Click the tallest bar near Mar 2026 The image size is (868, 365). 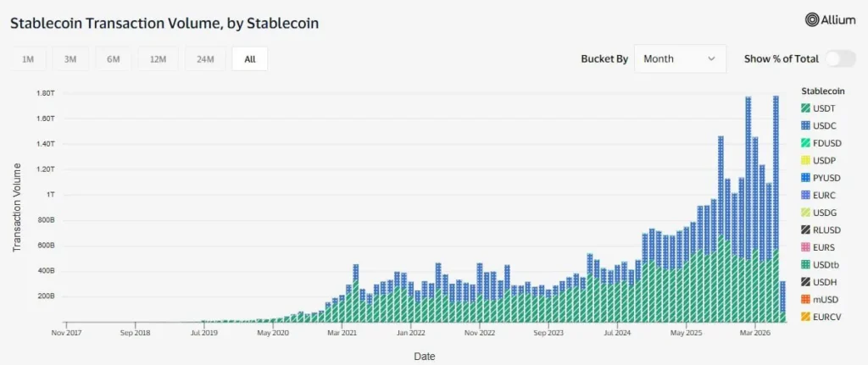tap(776, 208)
